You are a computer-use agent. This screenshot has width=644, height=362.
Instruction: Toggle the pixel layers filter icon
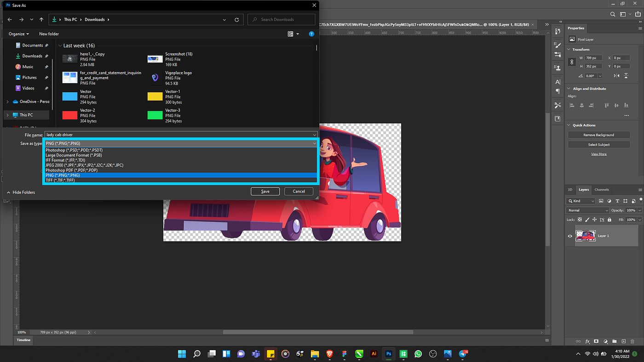602,201
